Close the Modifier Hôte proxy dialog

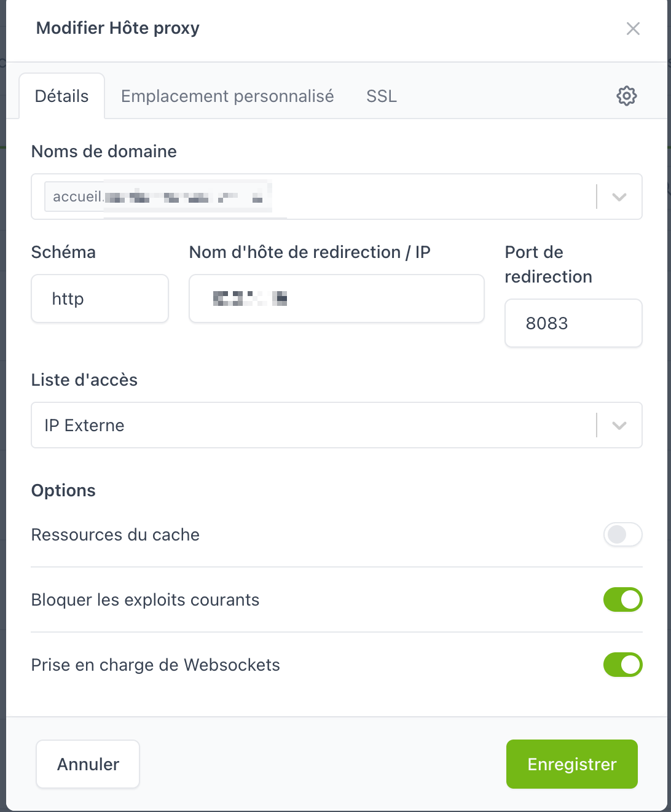pos(633,28)
